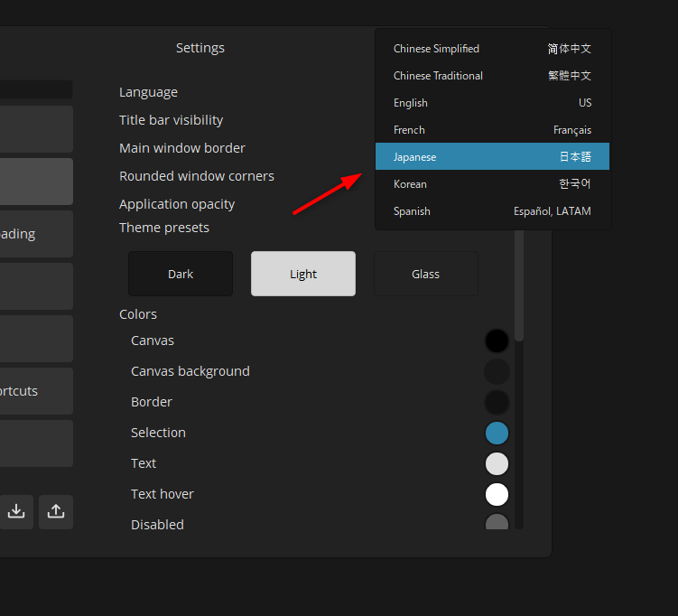Select Japanese in the language dropdown
The width and height of the screenshot is (678, 616).
pyautogui.click(x=492, y=156)
